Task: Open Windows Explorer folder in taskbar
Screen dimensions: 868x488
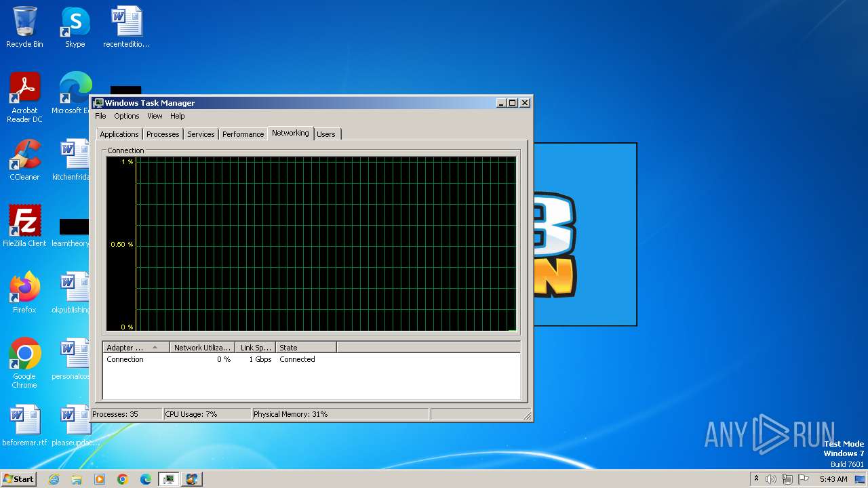Action: pyautogui.click(x=77, y=479)
